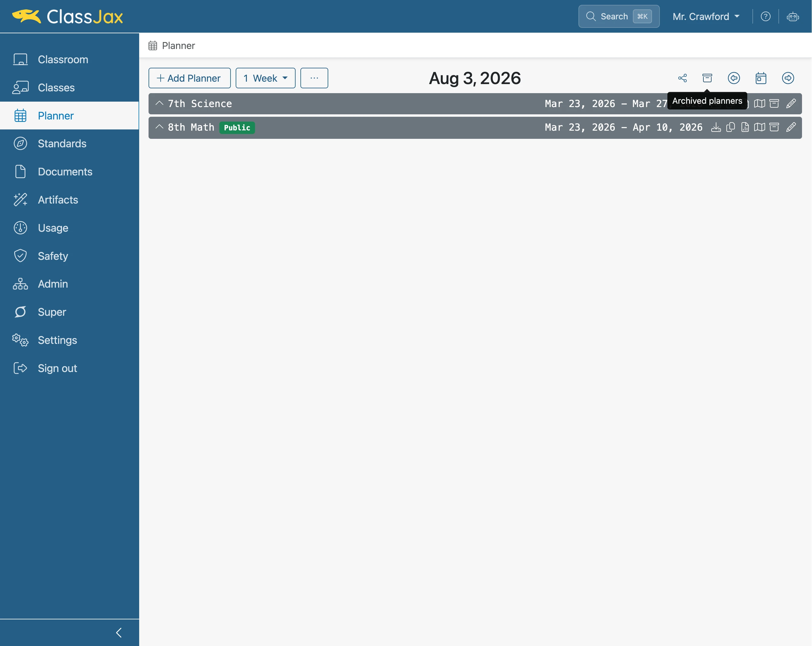Open Usage in the sidebar

coord(69,228)
